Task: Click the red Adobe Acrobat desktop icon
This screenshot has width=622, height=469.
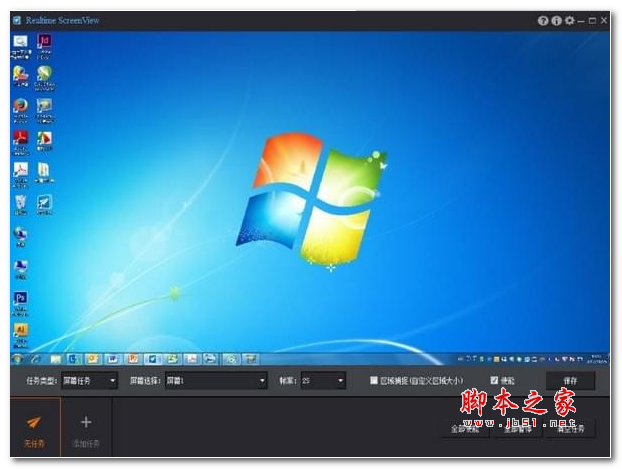Action: coord(21,138)
